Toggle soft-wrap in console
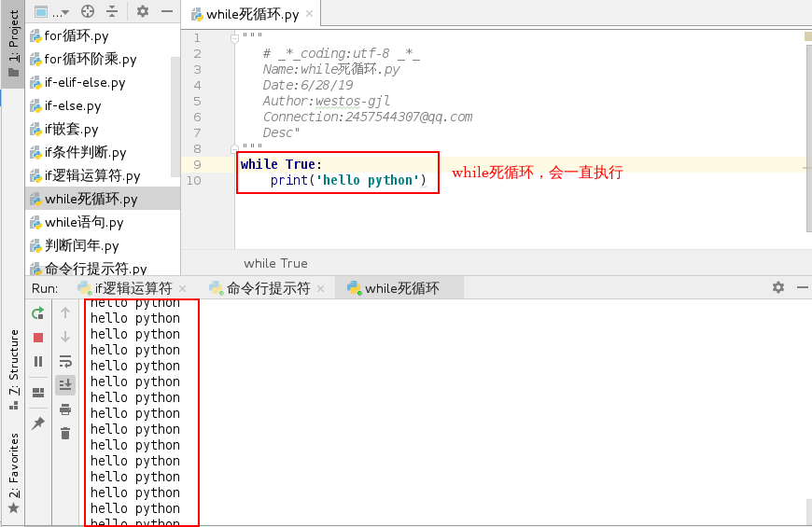812x527 pixels. (x=65, y=361)
